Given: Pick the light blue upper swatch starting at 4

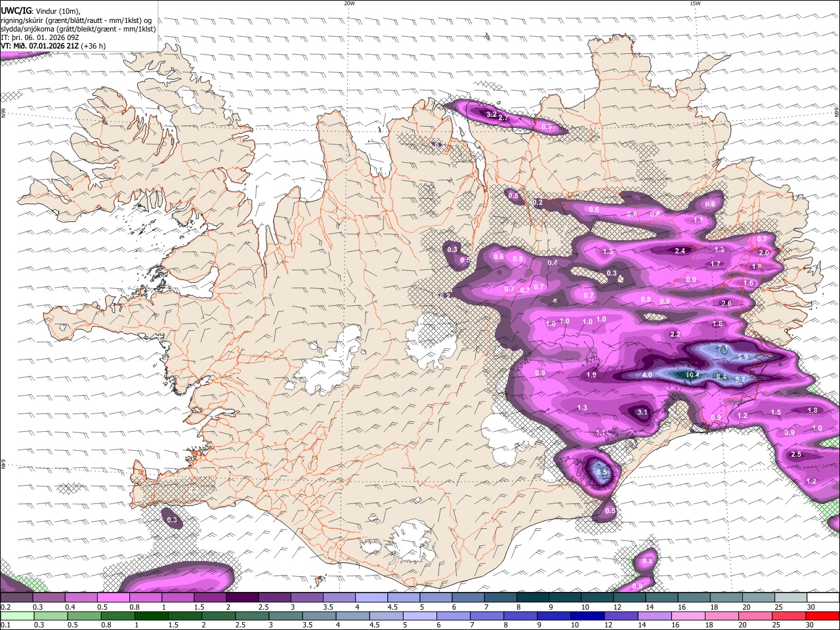Looking at the screenshot, I should (x=371, y=598).
